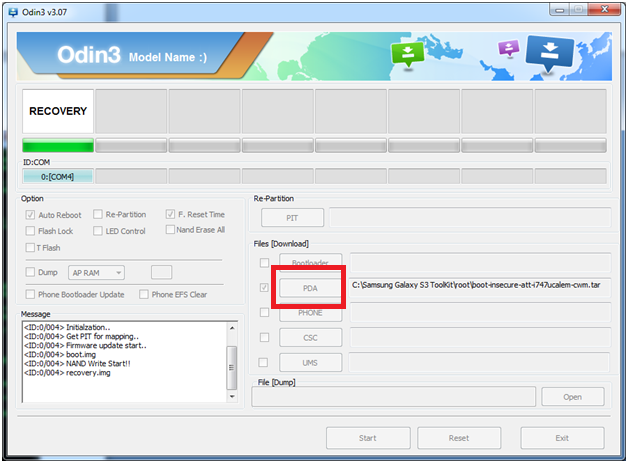Click the PIT button
The height and width of the screenshot is (463, 628).
pyautogui.click(x=292, y=218)
